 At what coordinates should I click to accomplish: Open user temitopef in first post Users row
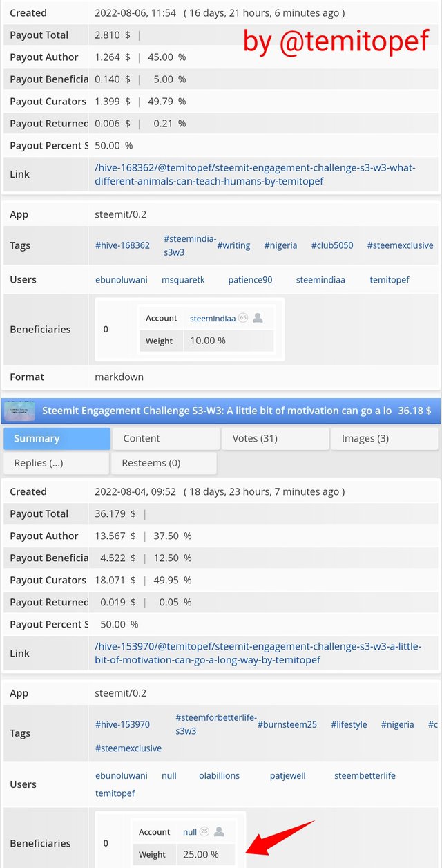point(390,280)
